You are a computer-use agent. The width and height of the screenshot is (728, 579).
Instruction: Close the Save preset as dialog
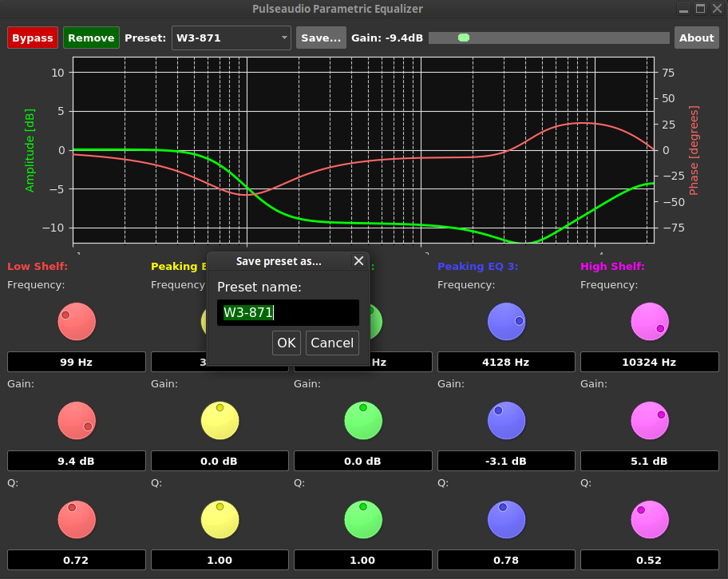point(358,261)
